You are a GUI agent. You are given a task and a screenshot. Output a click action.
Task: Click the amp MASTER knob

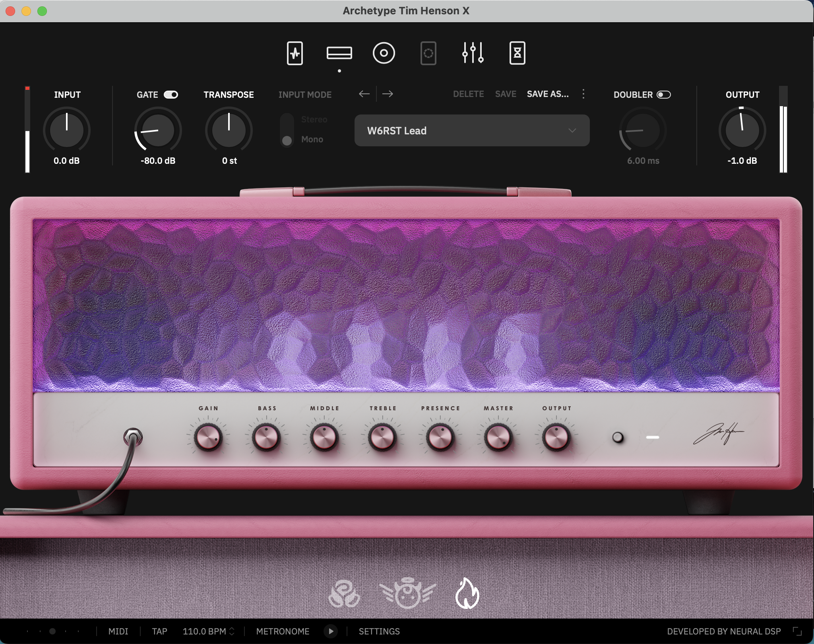(x=498, y=437)
